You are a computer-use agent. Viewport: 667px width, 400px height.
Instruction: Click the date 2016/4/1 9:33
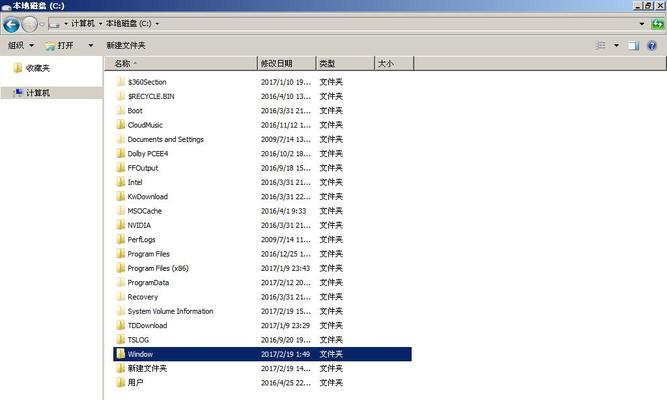coord(283,211)
